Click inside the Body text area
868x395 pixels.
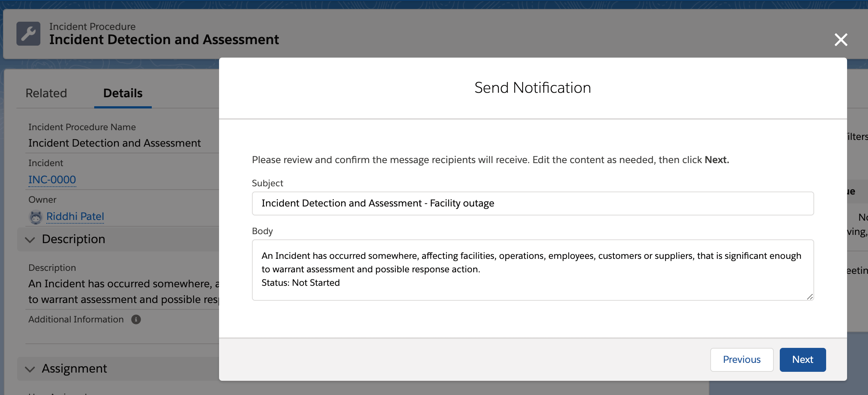(533, 270)
